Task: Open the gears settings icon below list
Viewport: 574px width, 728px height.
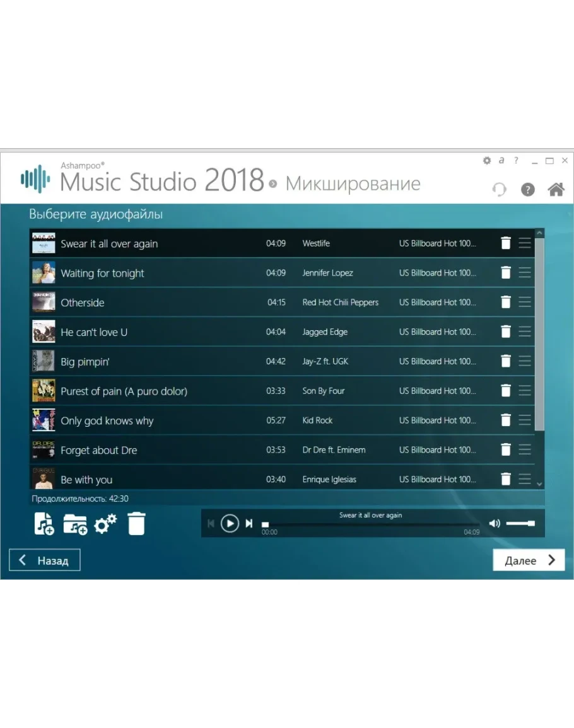Action: [x=105, y=524]
